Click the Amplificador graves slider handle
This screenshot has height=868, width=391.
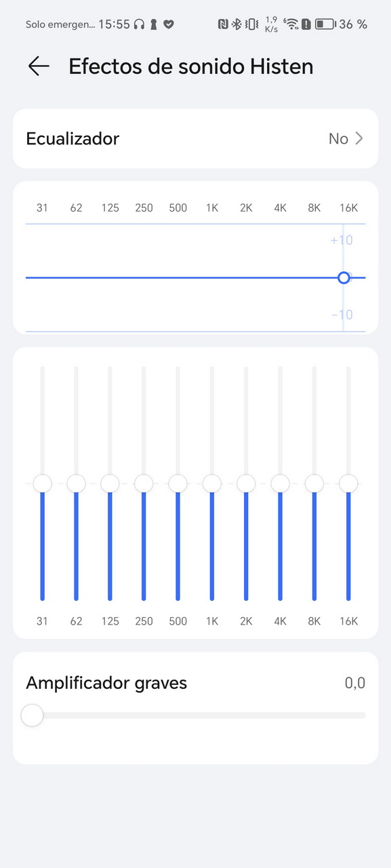click(32, 715)
